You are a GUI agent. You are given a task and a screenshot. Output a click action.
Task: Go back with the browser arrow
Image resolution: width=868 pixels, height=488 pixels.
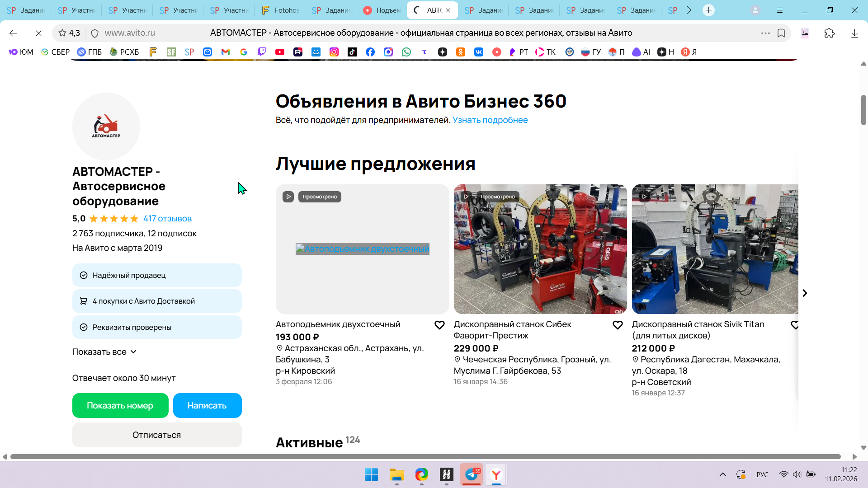tap(13, 33)
